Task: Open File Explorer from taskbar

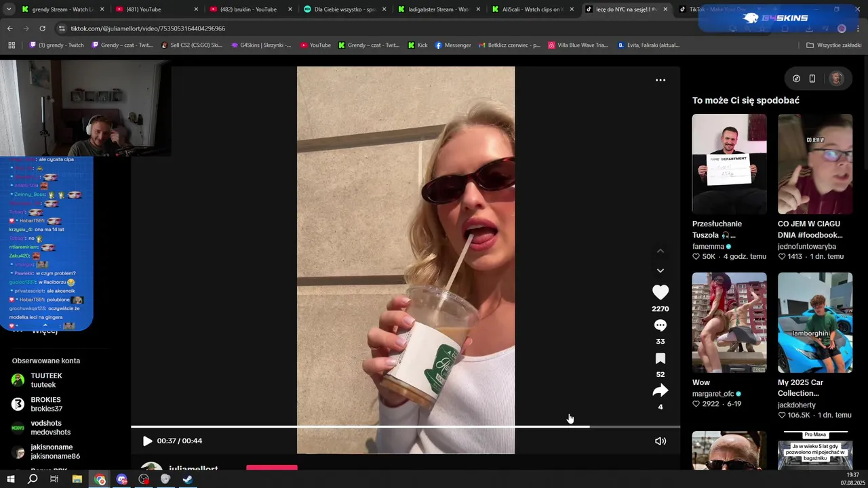Action: (77, 479)
